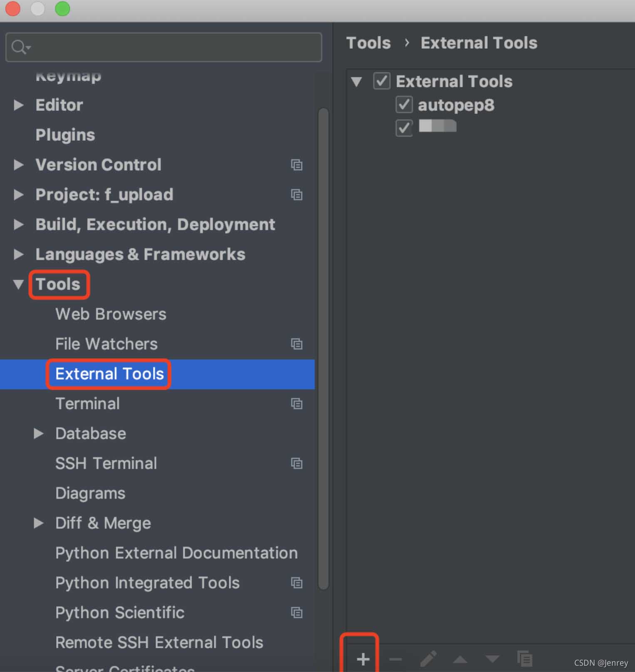Click the search magnifier icon in settings

(x=19, y=47)
